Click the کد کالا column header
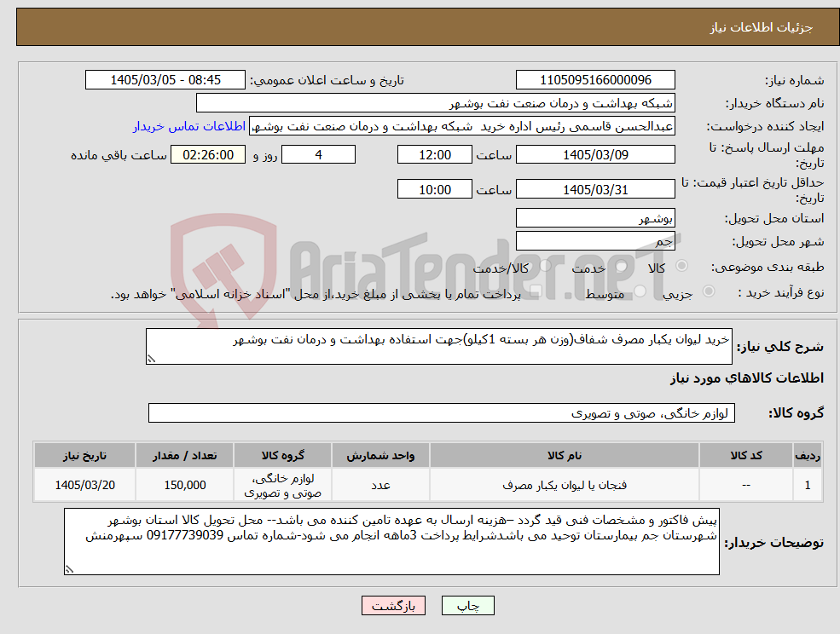 (746, 455)
